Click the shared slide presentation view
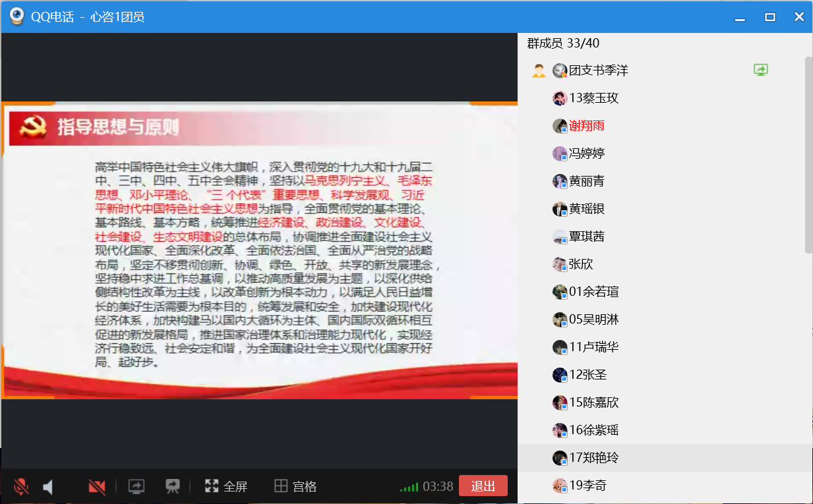Image resolution: width=813 pixels, height=504 pixels. [x=259, y=250]
